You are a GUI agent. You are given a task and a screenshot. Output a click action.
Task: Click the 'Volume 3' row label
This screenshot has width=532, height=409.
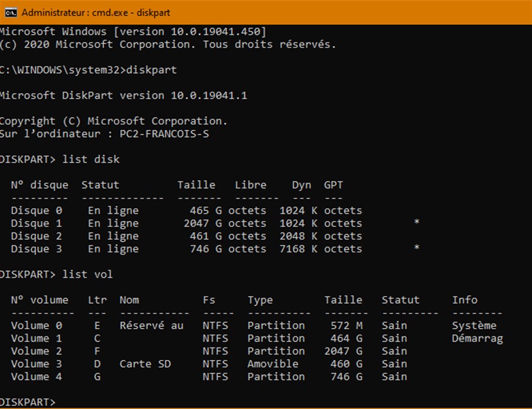pos(36,364)
